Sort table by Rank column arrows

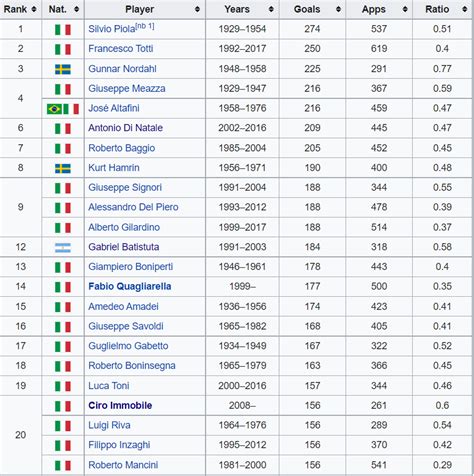click(x=34, y=9)
